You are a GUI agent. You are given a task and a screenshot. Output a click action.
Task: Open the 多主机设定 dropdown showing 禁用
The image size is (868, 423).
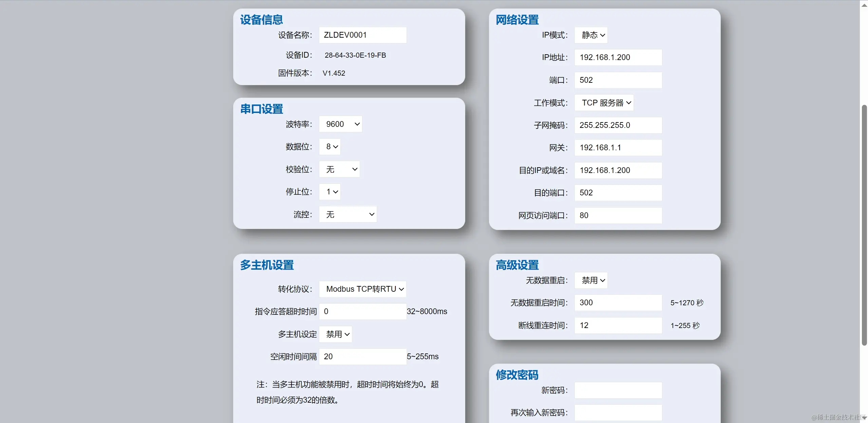(336, 334)
